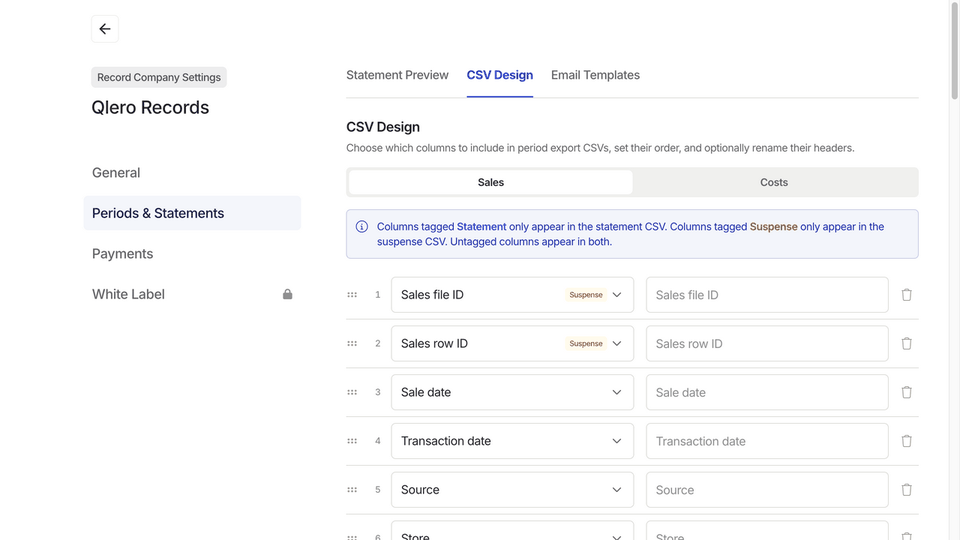Select the CSV Design tab
Image resolution: width=960 pixels, height=540 pixels.
coord(500,75)
